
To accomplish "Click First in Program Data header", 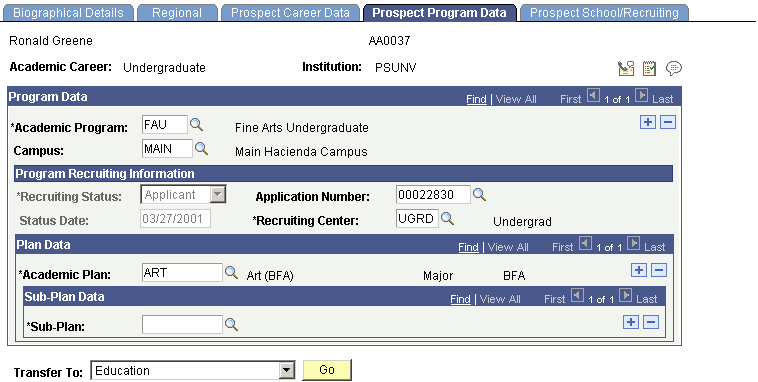I will tap(570, 99).
